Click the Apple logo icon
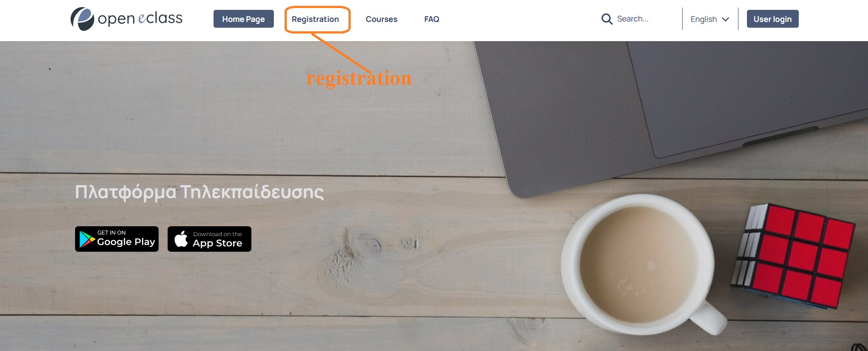 (181, 239)
